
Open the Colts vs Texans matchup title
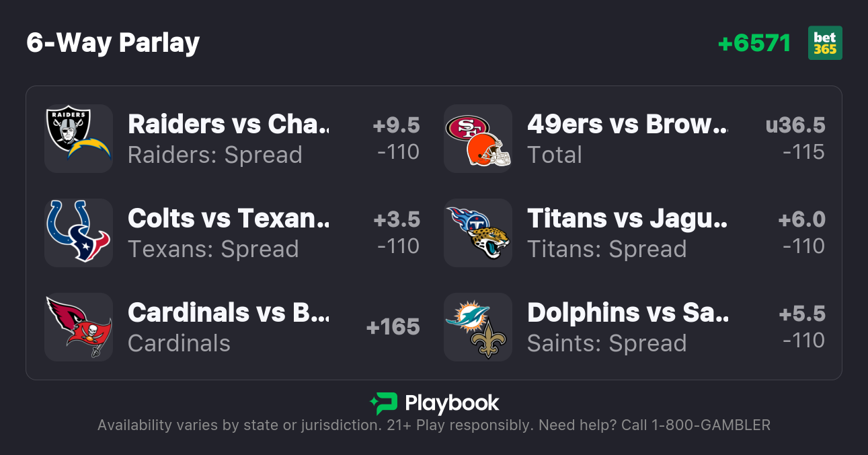click(229, 219)
